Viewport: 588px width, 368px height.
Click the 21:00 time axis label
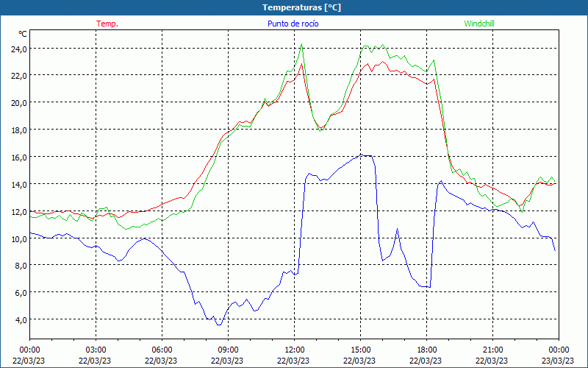click(492, 350)
